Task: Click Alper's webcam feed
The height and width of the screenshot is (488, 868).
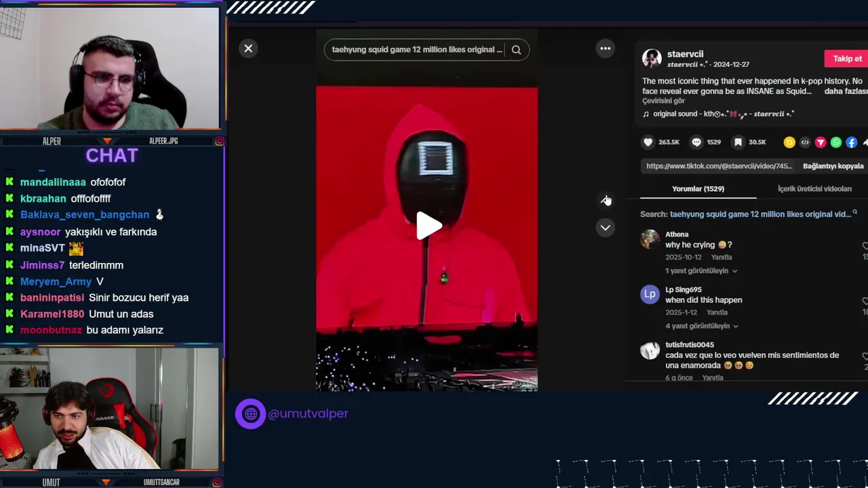Action: coord(110,68)
